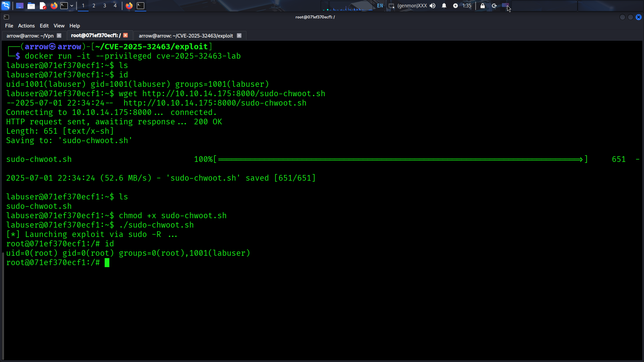Click the '52.6 MB/s' saved summary line

point(161,178)
